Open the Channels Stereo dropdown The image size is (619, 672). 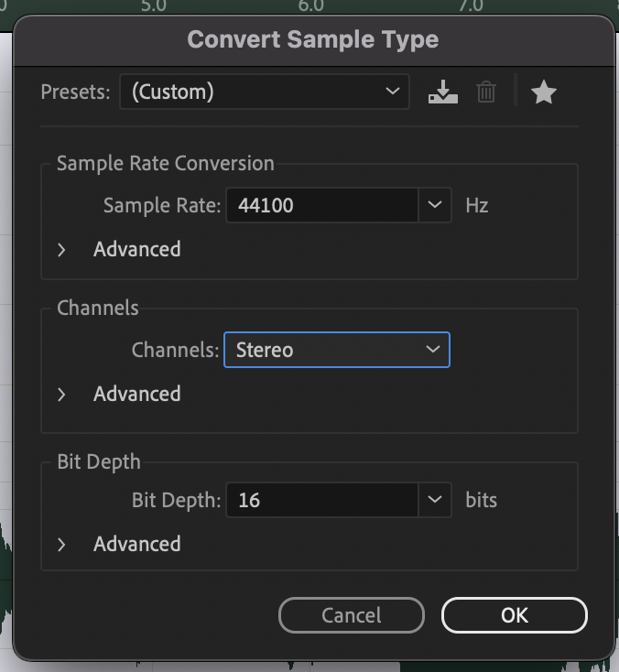[x=337, y=350]
